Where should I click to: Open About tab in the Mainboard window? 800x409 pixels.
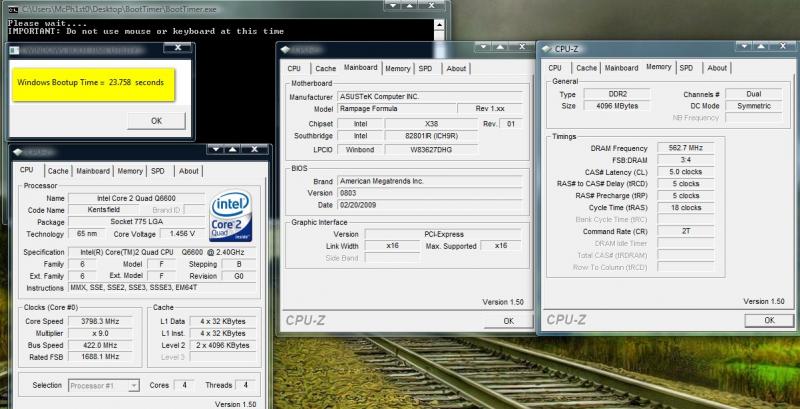click(456, 68)
